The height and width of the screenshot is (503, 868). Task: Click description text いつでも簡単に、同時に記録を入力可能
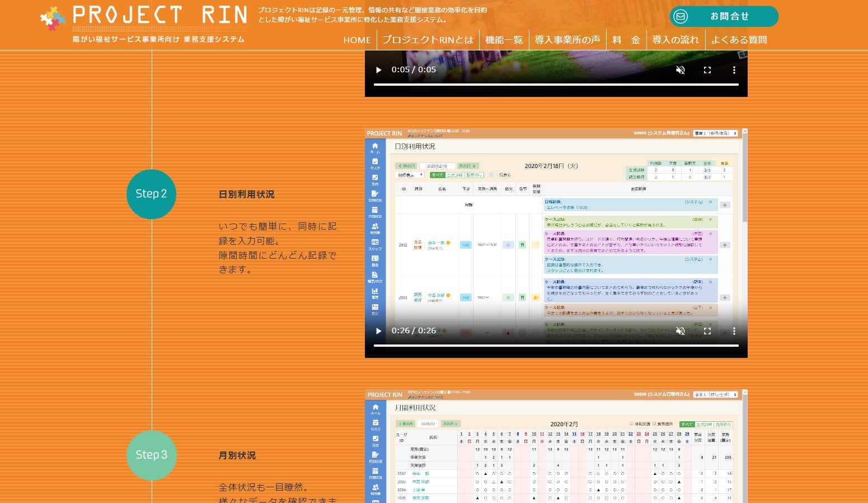(278, 234)
